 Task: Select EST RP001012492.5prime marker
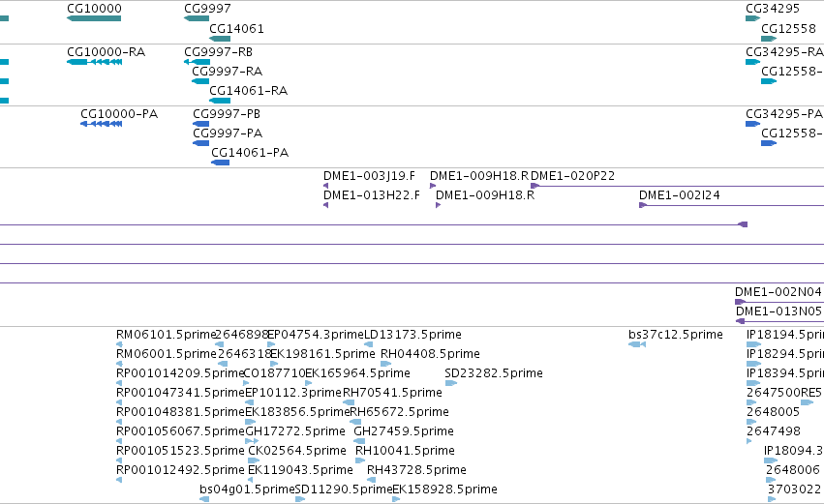click(119, 480)
